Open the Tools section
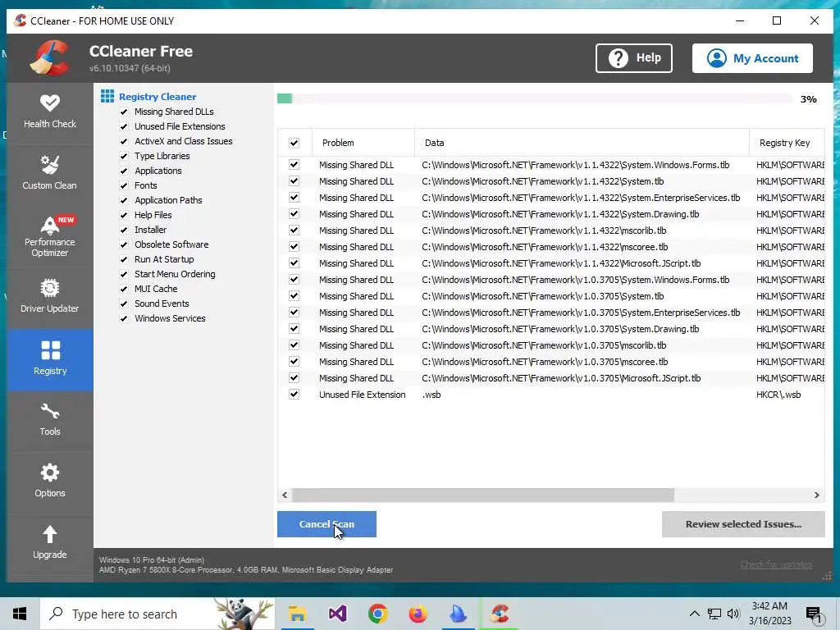This screenshot has height=630, width=840. click(x=50, y=420)
